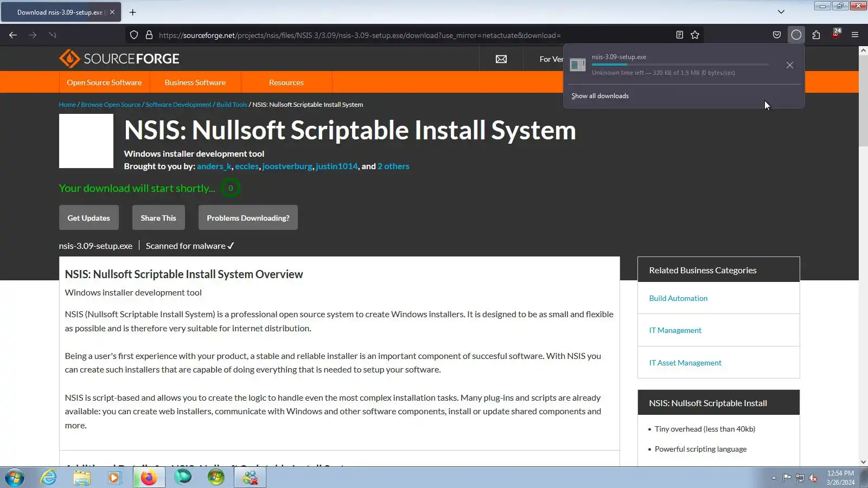Image resolution: width=868 pixels, height=488 pixels.
Task: Click the last taskbar app icon
Action: 250,478
